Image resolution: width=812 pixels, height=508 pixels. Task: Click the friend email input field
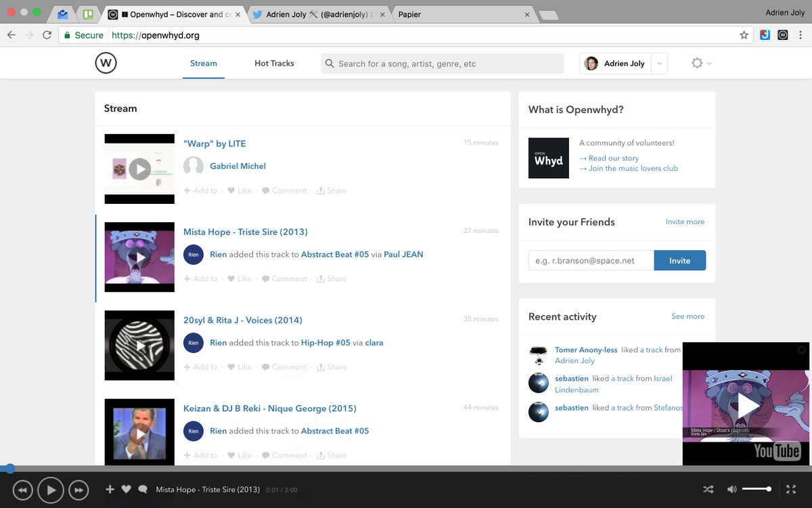click(591, 260)
